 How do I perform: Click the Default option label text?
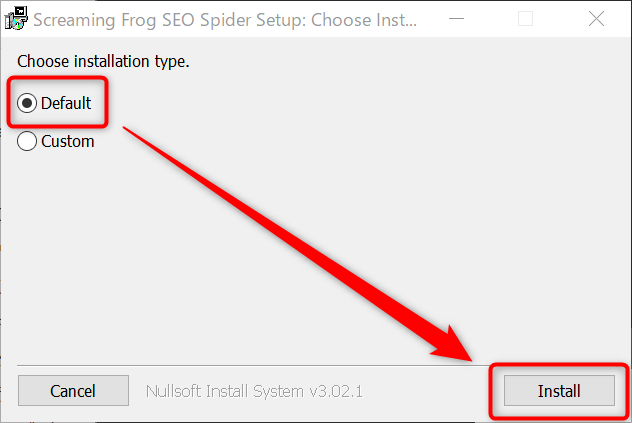(66, 103)
